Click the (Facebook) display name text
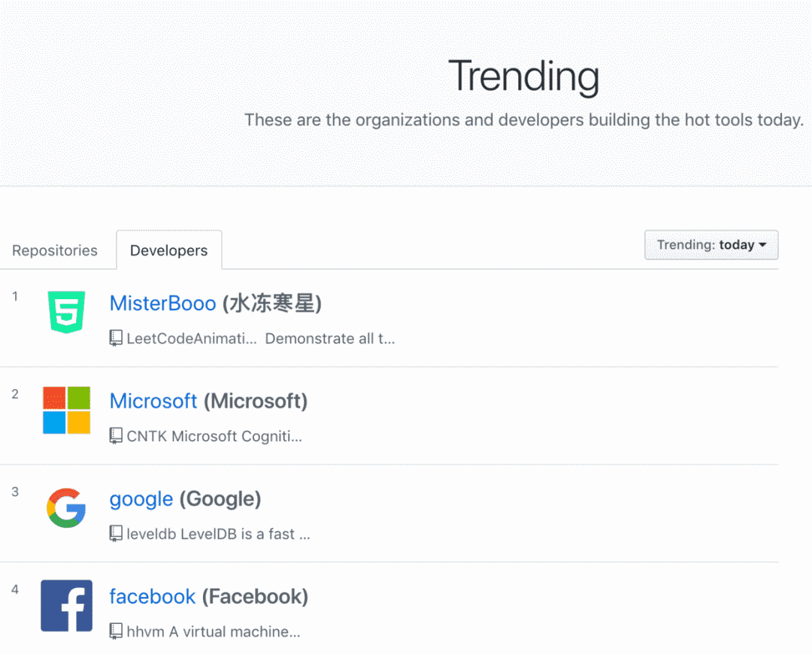The image size is (812, 654). tap(255, 597)
